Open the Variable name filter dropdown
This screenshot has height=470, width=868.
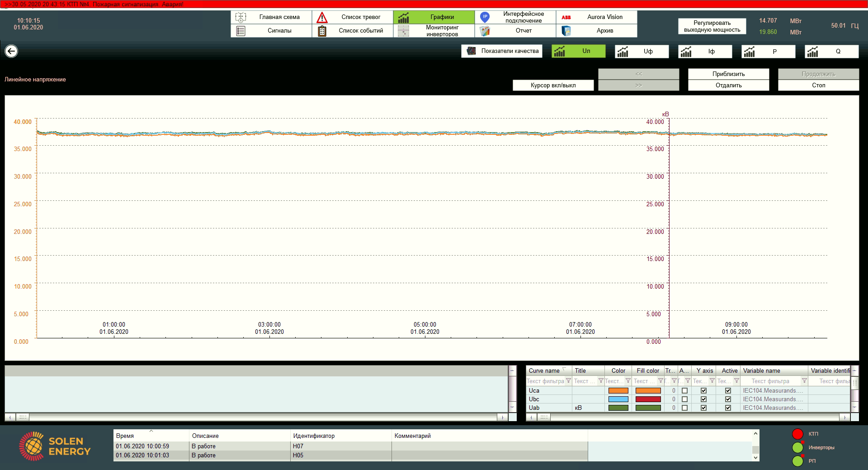[x=804, y=381]
